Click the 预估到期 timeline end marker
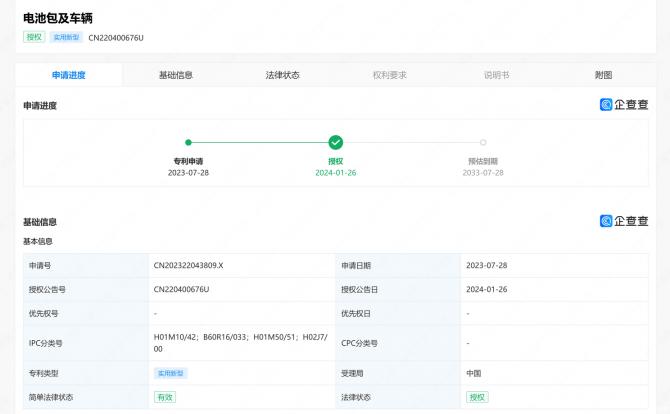This screenshot has height=414, width=670. point(483,143)
